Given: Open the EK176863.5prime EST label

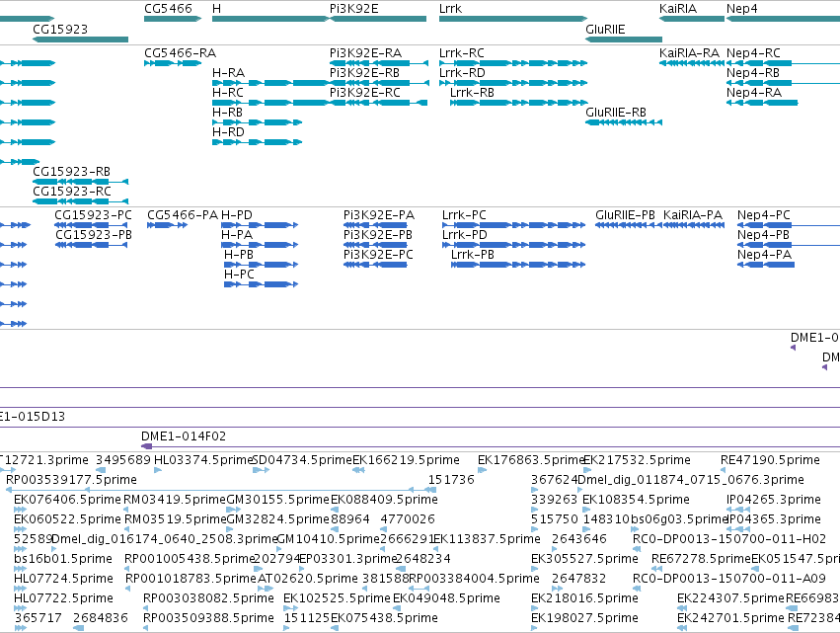Looking at the screenshot, I should [530, 460].
